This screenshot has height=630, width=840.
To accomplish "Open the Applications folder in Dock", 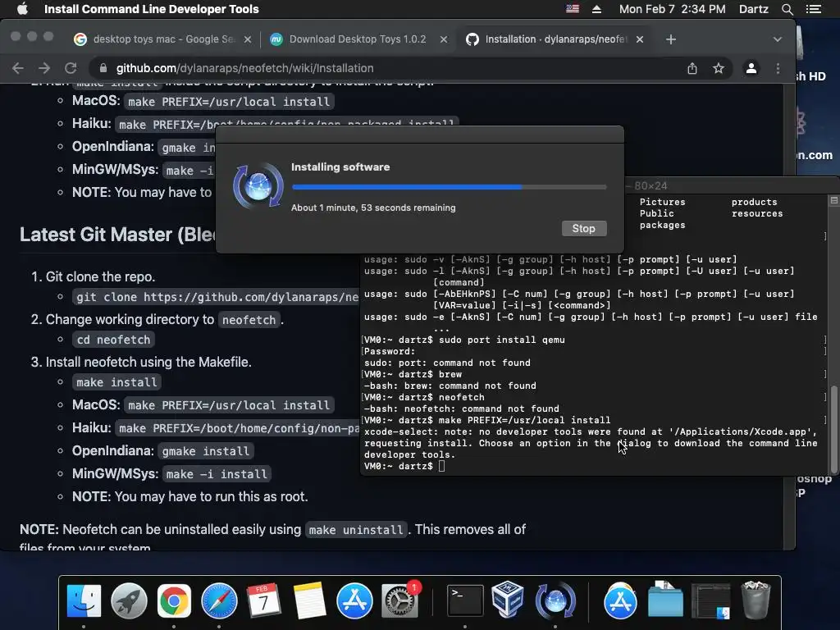I will (x=620, y=600).
